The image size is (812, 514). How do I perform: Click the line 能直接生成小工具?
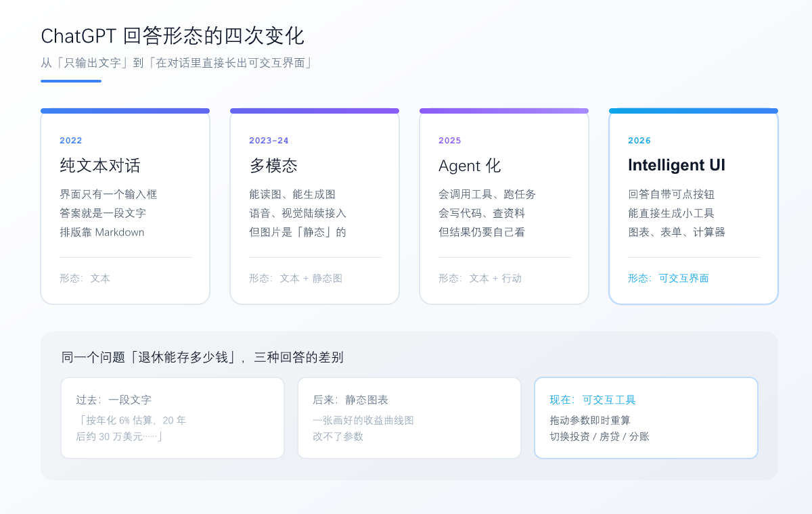(671, 213)
